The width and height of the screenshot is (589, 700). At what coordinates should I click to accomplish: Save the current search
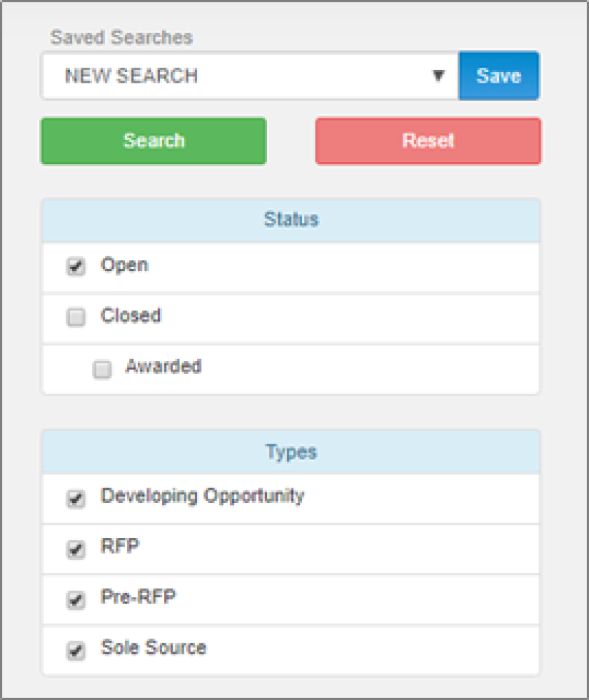tap(499, 76)
